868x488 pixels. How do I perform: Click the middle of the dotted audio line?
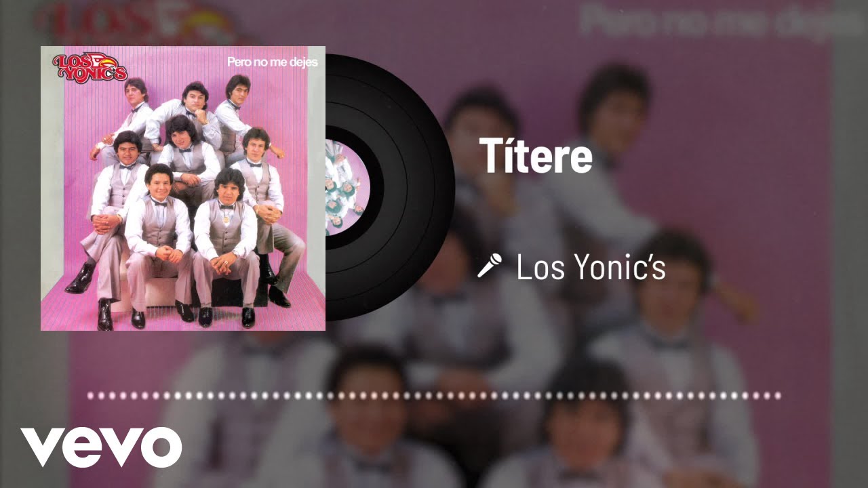pyautogui.click(x=434, y=395)
